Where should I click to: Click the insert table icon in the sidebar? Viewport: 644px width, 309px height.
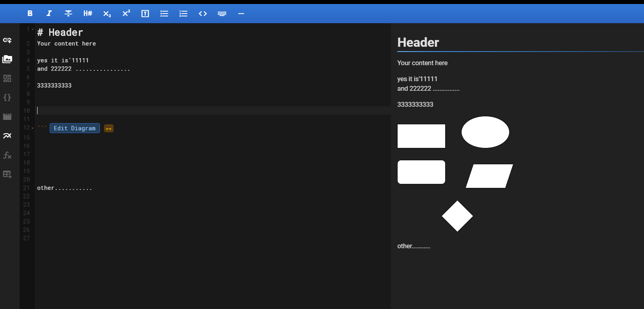pos(7,174)
